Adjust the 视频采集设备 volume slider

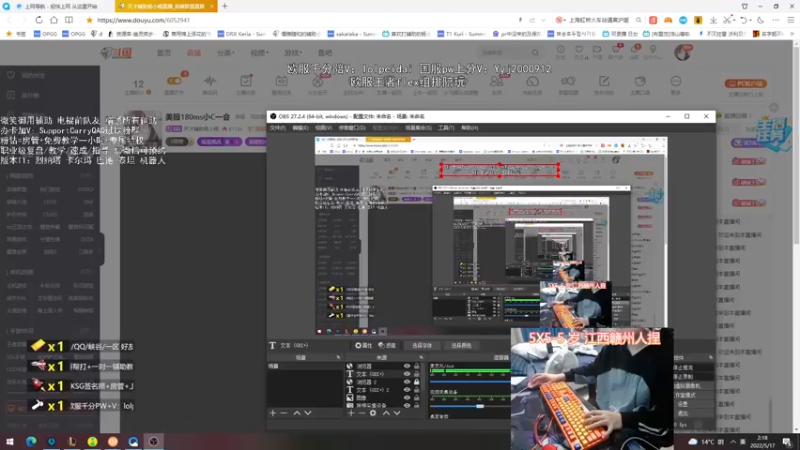(x=480, y=406)
